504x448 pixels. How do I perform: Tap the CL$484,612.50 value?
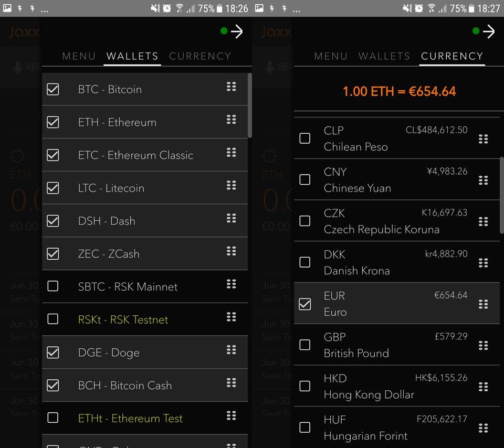(x=436, y=130)
